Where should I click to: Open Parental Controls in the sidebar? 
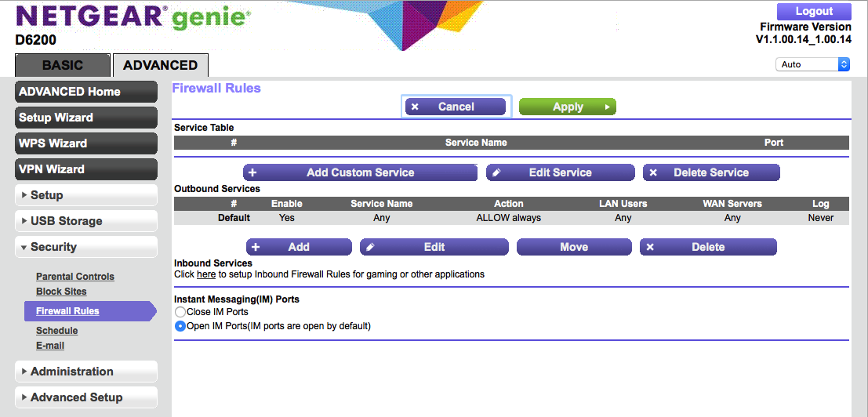(x=75, y=277)
